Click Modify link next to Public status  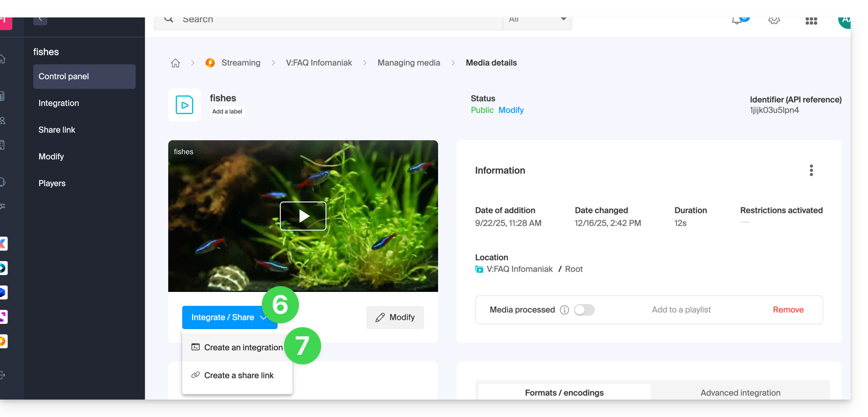pos(511,110)
